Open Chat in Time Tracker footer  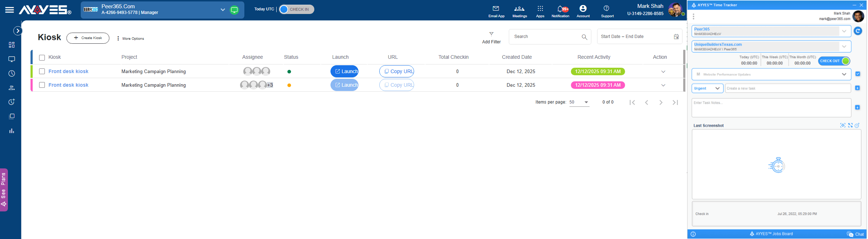point(855,234)
